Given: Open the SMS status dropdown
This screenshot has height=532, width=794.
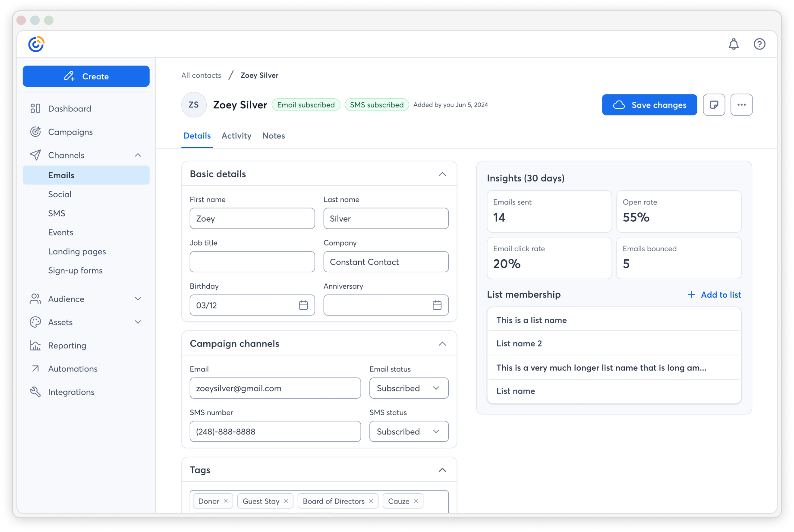Looking at the screenshot, I should [x=408, y=431].
